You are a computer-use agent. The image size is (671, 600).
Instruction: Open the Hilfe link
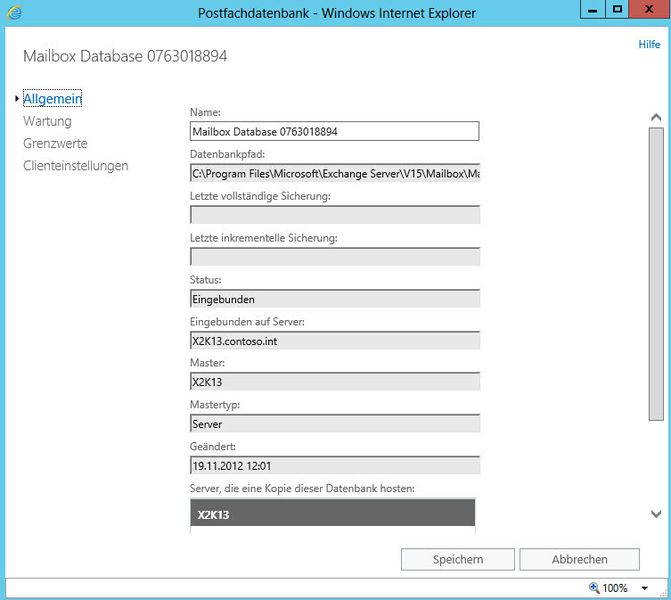649,44
